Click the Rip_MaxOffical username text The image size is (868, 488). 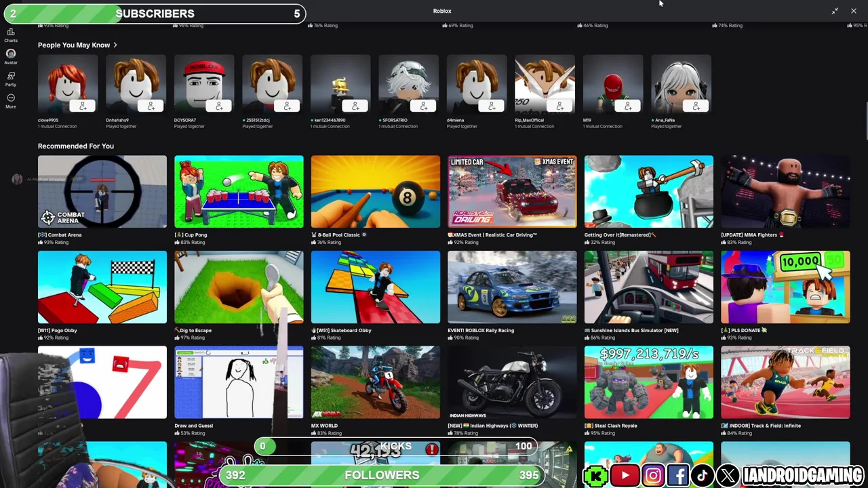tap(531, 120)
